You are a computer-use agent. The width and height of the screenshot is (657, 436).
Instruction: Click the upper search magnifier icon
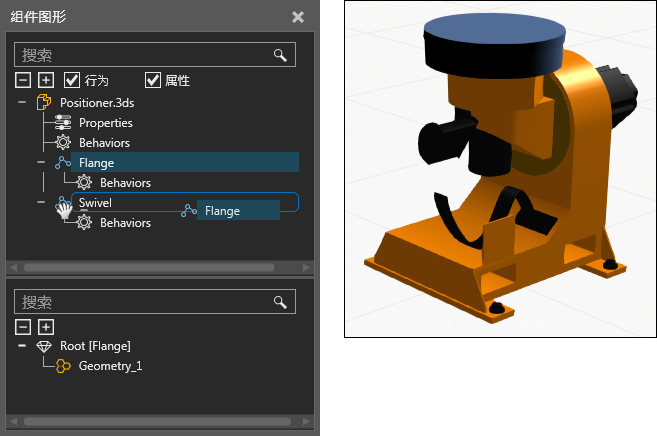click(x=280, y=55)
